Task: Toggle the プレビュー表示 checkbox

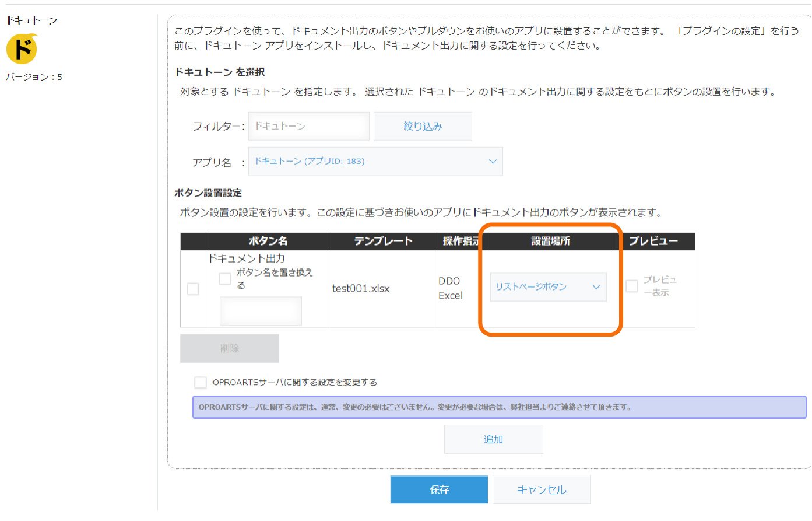Action: click(632, 286)
